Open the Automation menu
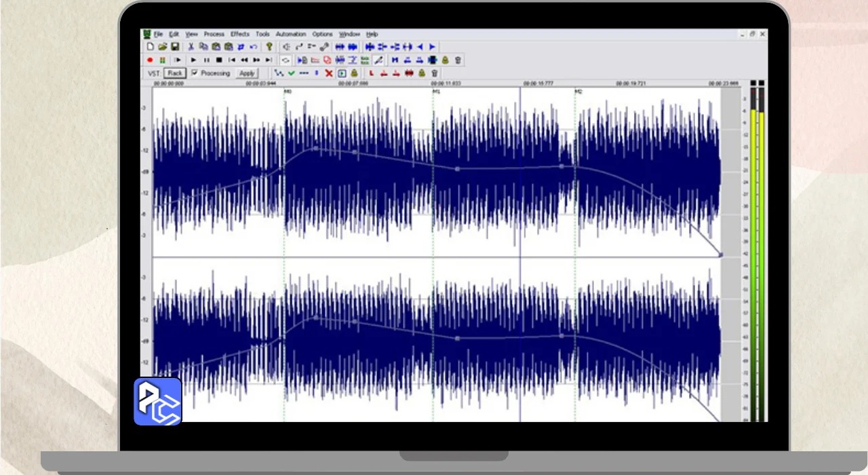This screenshot has height=475, width=868. [x=291, y=34]
